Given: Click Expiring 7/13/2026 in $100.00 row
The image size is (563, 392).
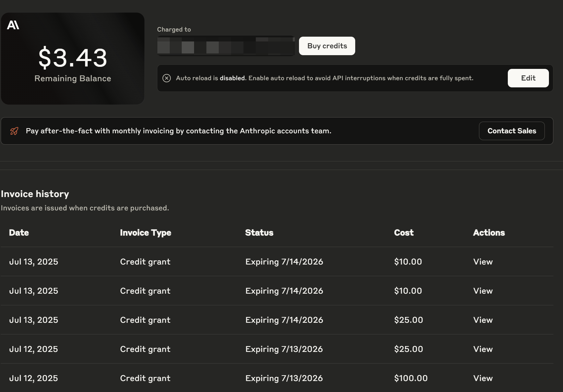Looking at the screenshot, I should (x=284, y=378).
